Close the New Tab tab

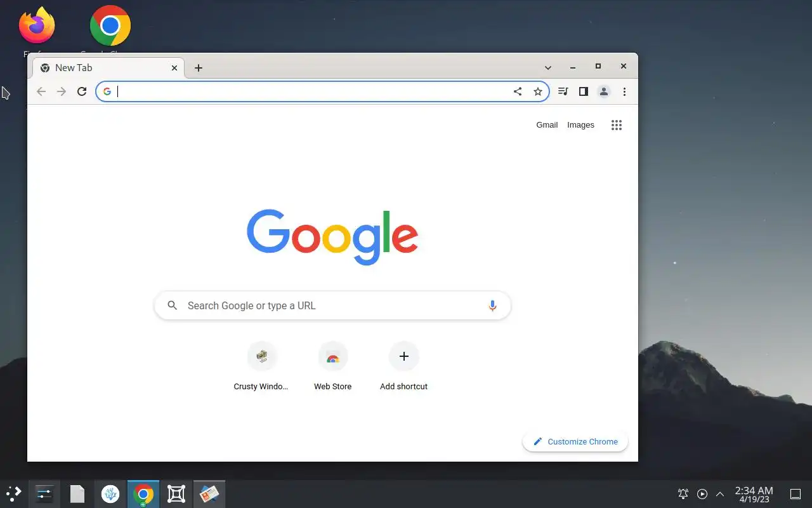(174, 68)
